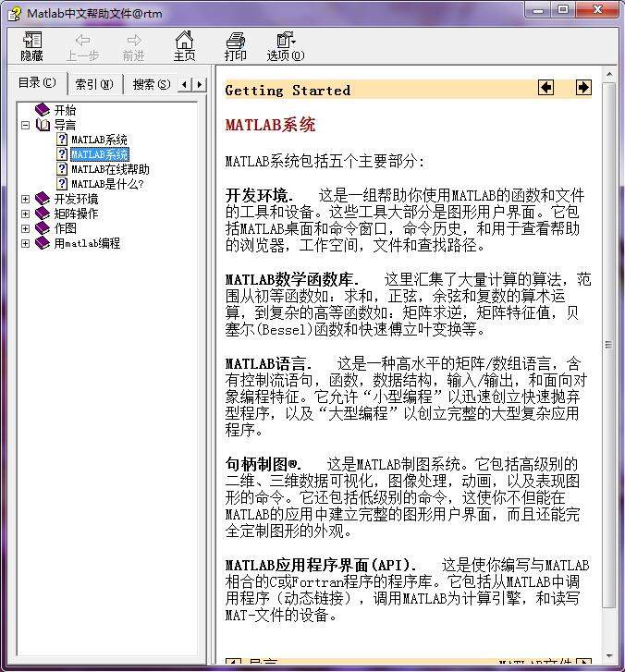This screenshot has height=672, width=625.
Task: Click the question page icon of MATLAB是什么?
Action: tap(62, 184)
